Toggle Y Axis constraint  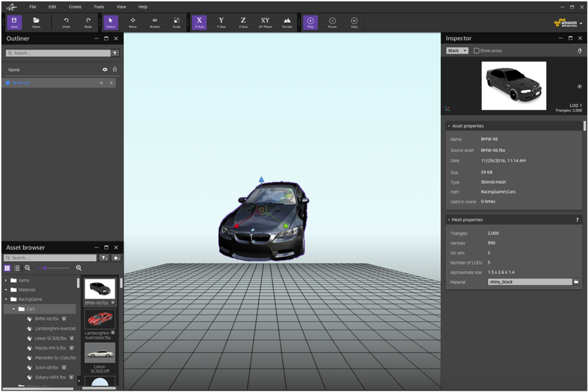tap(222, 22)
